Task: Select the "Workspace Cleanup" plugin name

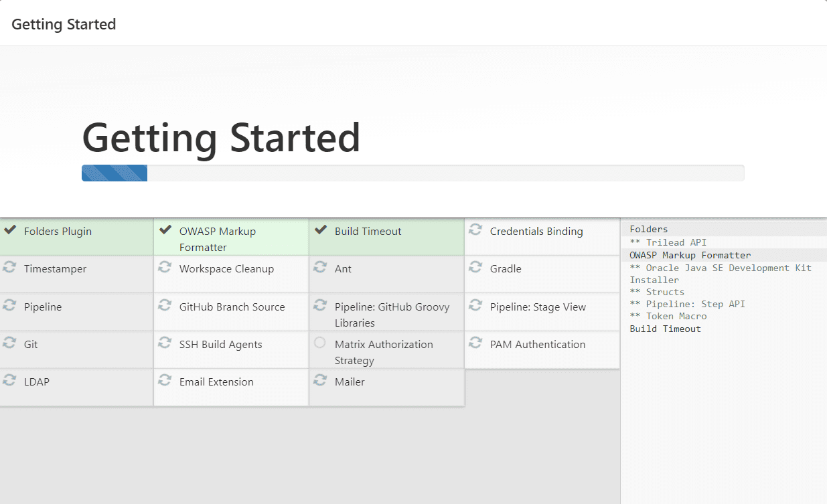Action: coord(226,269)
